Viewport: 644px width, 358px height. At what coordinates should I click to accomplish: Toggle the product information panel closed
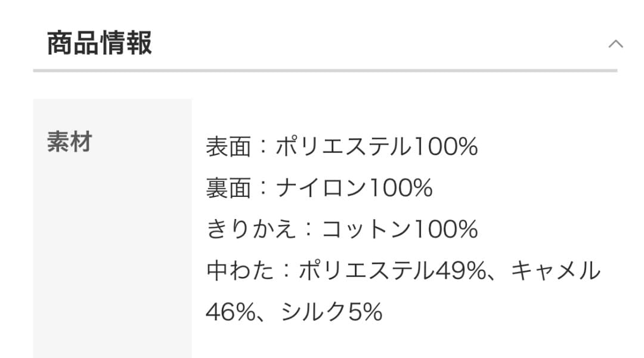click(616, 44)
